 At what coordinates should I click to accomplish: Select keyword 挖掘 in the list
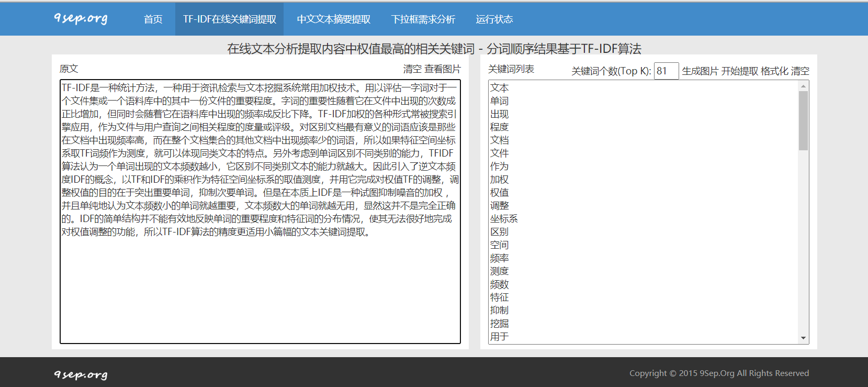(499, 324)
